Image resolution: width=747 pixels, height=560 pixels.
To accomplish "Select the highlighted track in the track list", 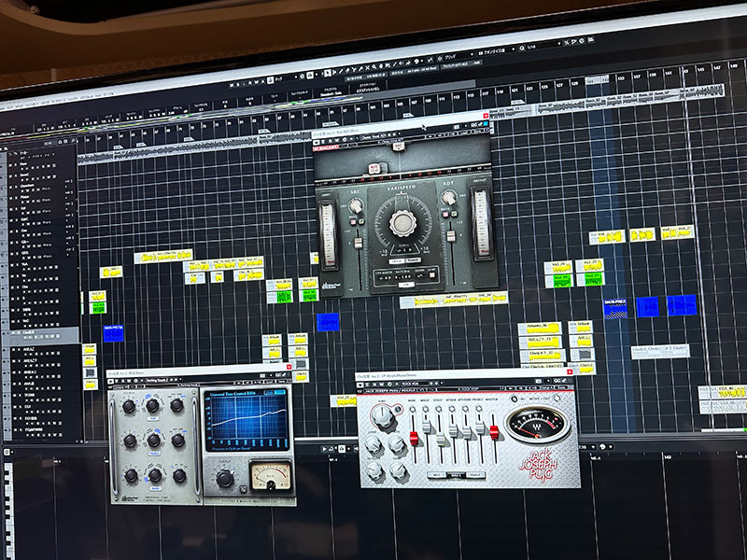I will (x=40, y=335).
